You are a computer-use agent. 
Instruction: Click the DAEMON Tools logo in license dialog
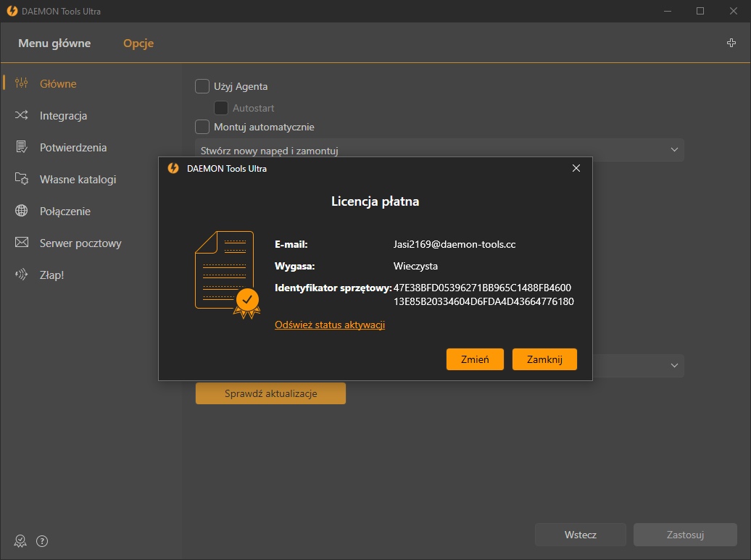173,169
